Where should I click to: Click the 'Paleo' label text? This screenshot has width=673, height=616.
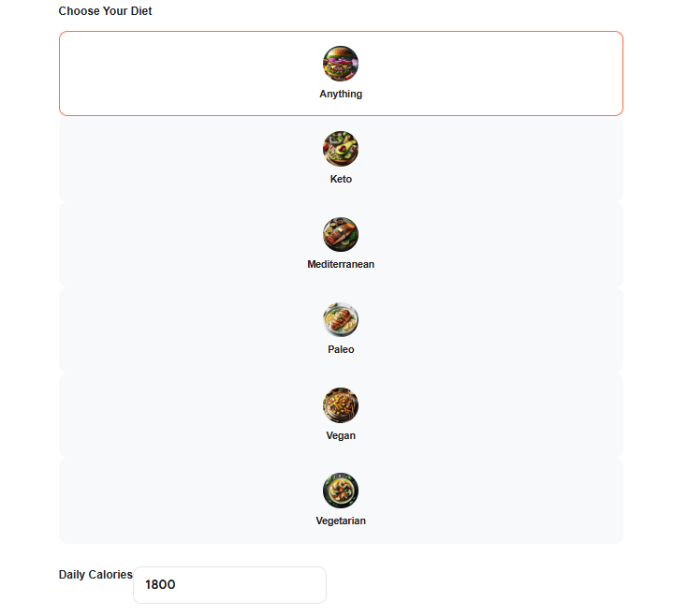341,349
